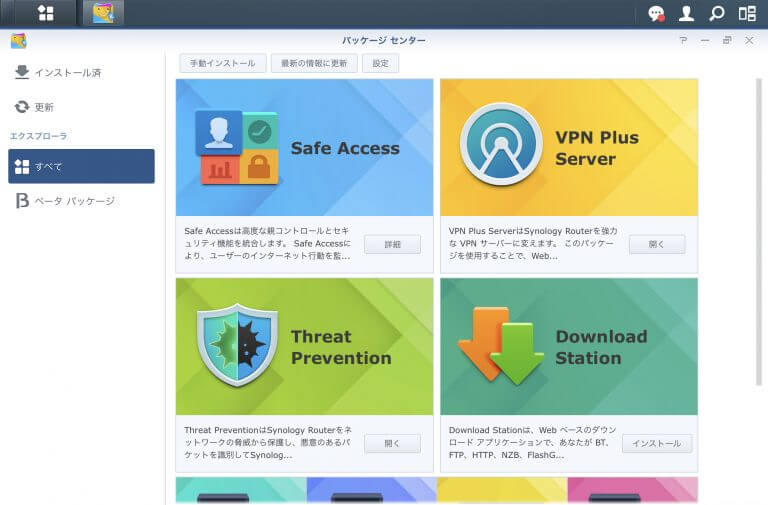Viewport: 768px width, 505px height.
Task: Click the Package Center window title icon
Action: [x=19, y=41]
